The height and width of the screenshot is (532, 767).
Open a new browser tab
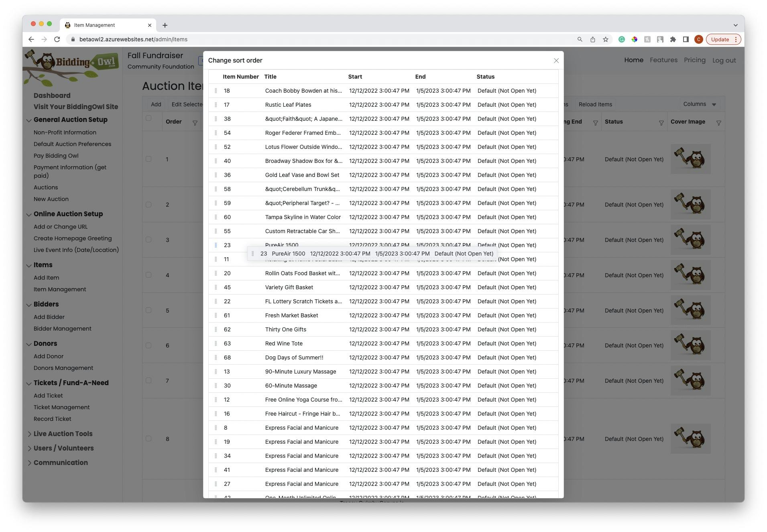pos(165,25)
